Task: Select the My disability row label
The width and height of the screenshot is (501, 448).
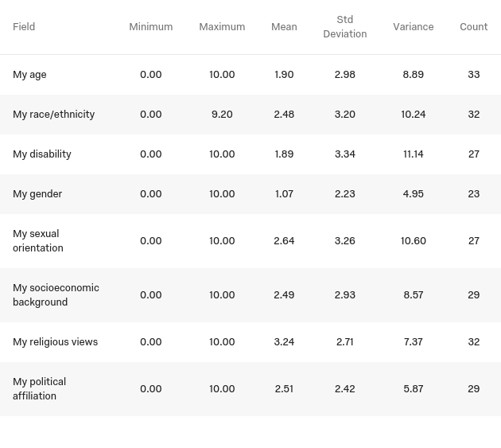Action: coord(42,154)
